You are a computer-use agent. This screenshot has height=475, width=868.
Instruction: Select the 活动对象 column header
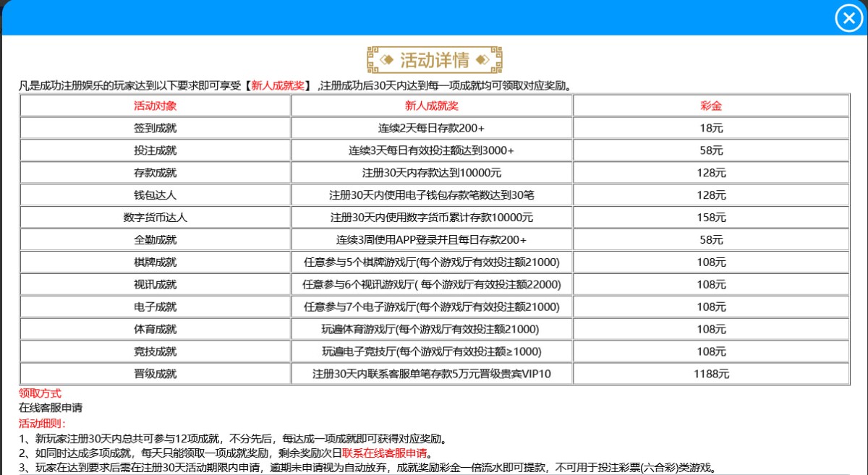pos(156,106)
